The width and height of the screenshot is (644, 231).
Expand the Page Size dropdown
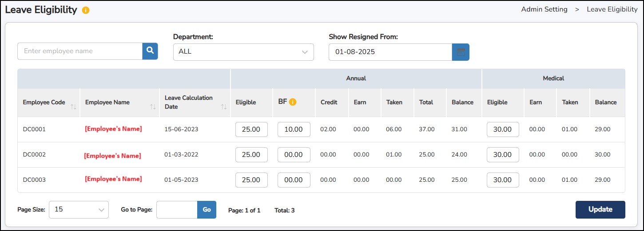(x=79, y=210)
